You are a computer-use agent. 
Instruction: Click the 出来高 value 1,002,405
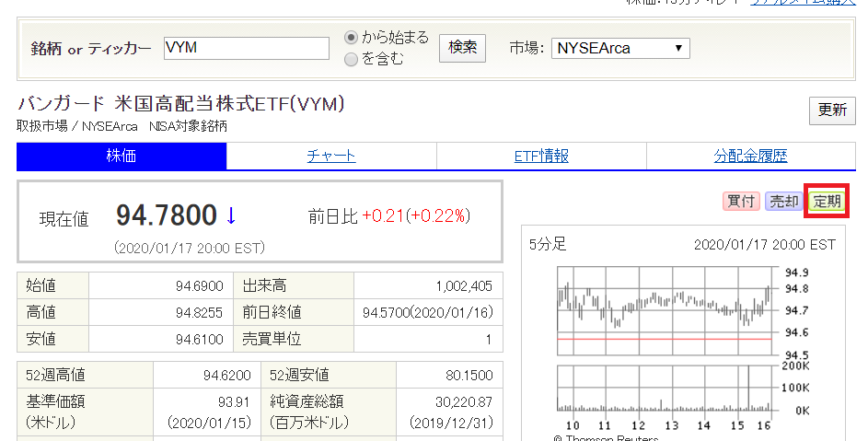(x=464, y=286)
